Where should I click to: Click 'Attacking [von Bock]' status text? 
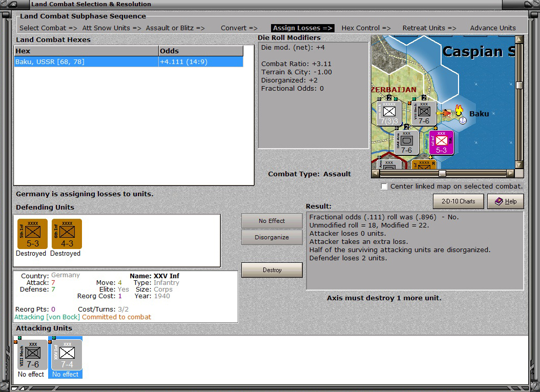pyautogui.click(x=47, y=317)
